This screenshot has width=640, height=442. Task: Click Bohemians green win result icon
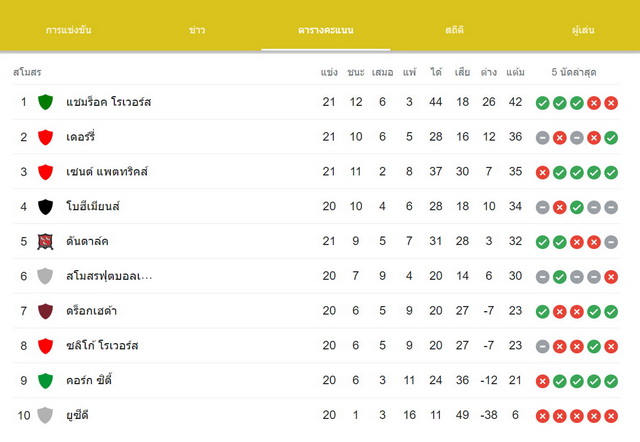tap(577, 207)
